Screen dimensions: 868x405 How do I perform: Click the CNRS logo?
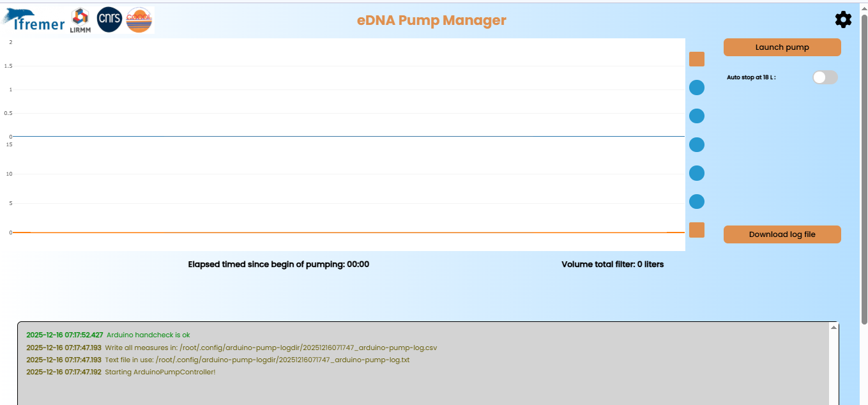point(109,20)
